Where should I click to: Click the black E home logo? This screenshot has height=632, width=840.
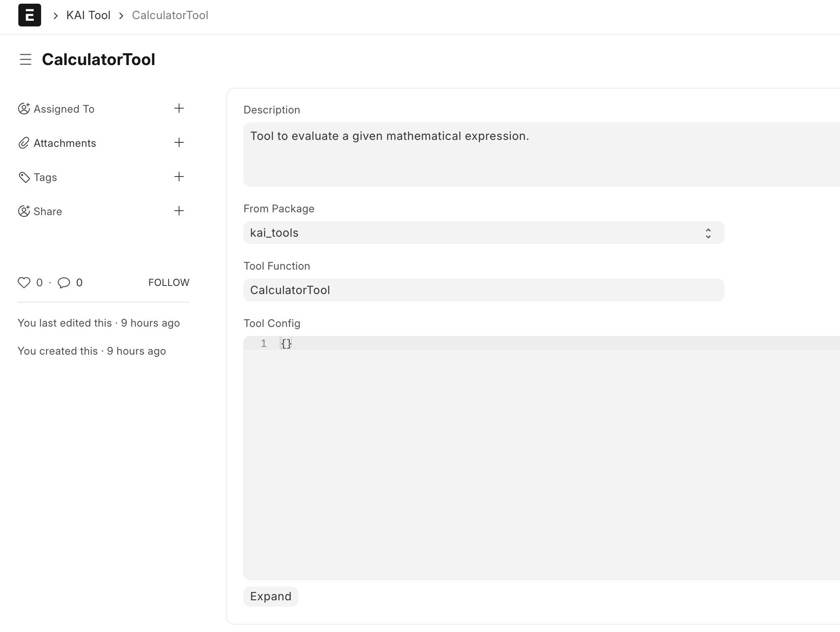(x=29, y=15)
